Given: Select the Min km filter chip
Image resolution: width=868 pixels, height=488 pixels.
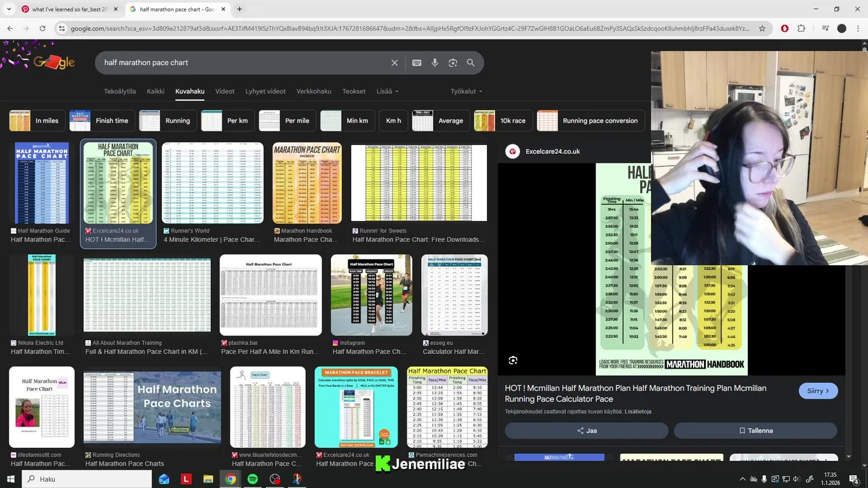Looking at the screenshot, I should pos(347,121).
